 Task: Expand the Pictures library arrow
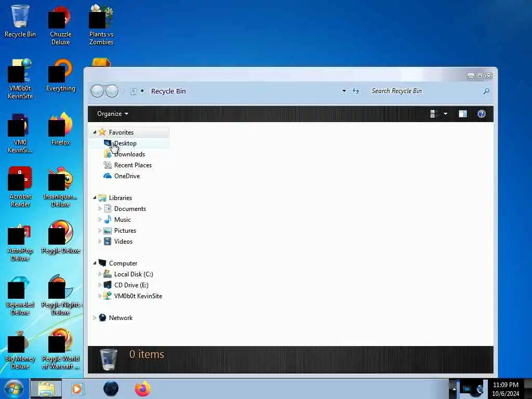100,230
